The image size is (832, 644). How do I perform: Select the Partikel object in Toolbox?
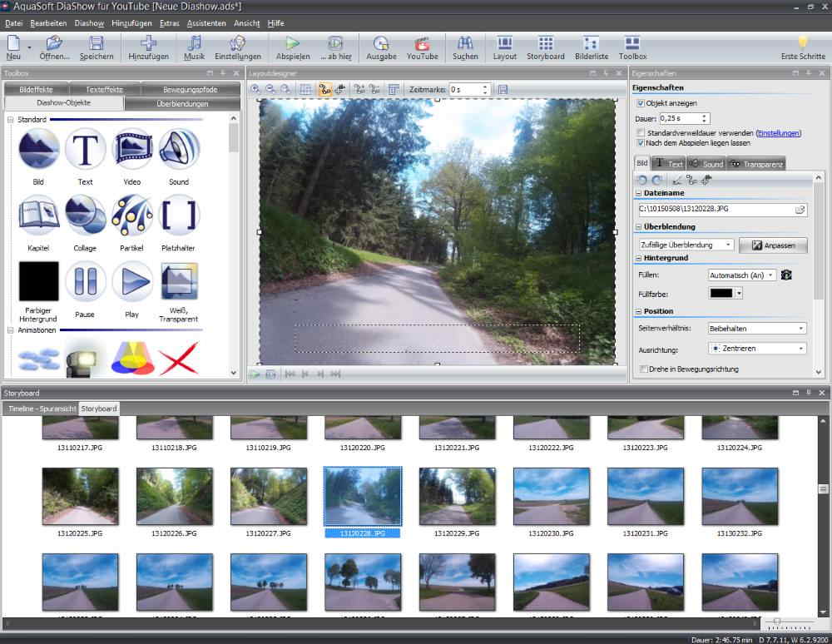click(131, 215)
